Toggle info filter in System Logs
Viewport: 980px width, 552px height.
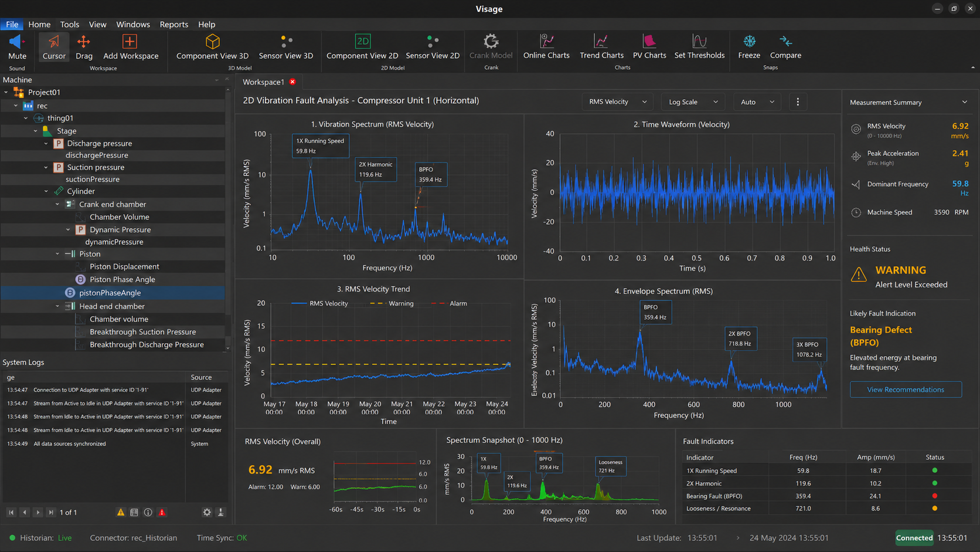coord(148,512)
